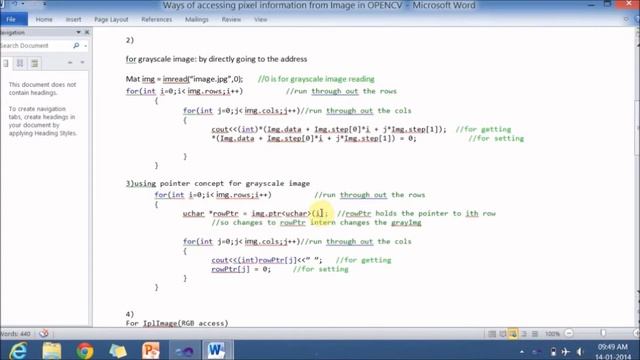Click comment '//0 is for grayscale image reading'
640x360 pixels.
(x=316, y=79)
